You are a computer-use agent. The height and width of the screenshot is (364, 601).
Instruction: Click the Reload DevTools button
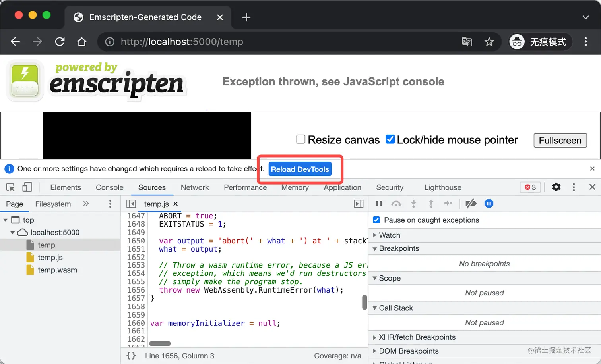(300, 169)
